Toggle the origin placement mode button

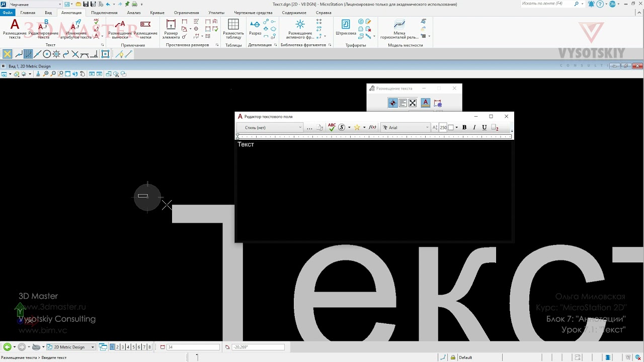pos(393,103)
